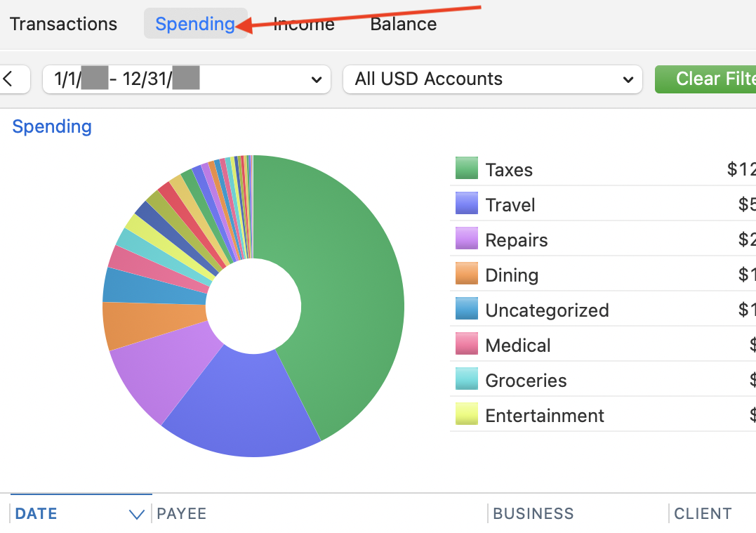756x533 pixels.
Task: Click the back navigation chevron icon
Action: pos(8,79)
